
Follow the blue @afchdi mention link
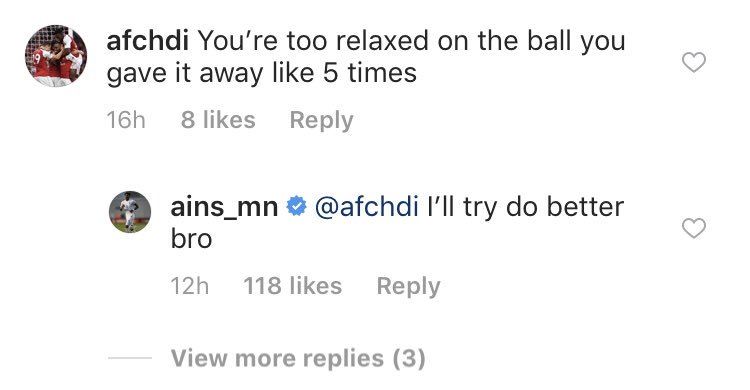click(366, 207)
